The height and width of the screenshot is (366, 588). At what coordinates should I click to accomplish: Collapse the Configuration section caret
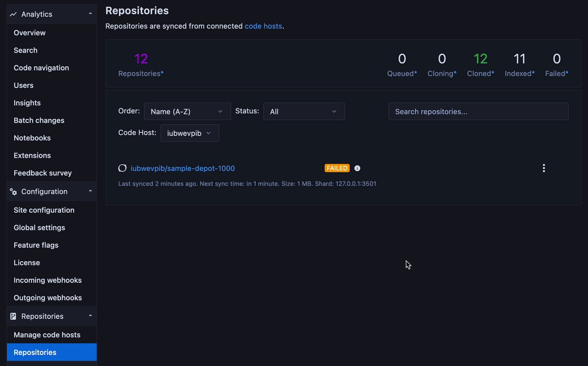(90, 191)
